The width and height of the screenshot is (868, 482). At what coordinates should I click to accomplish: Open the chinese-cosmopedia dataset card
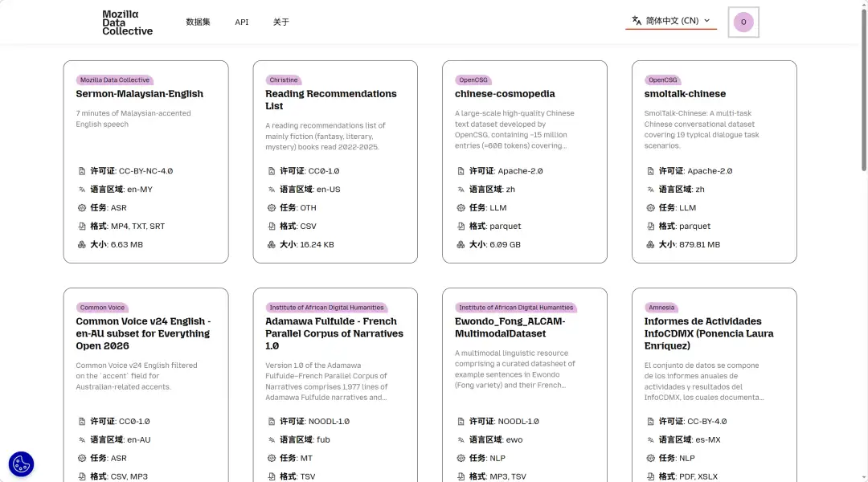pyautogui.click(x=505, y=94)
